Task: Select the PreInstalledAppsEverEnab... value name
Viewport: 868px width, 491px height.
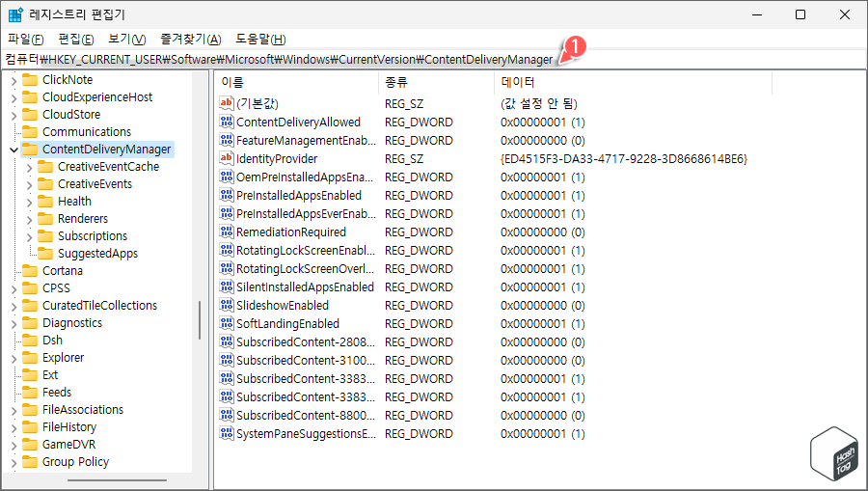Action: 306,214
